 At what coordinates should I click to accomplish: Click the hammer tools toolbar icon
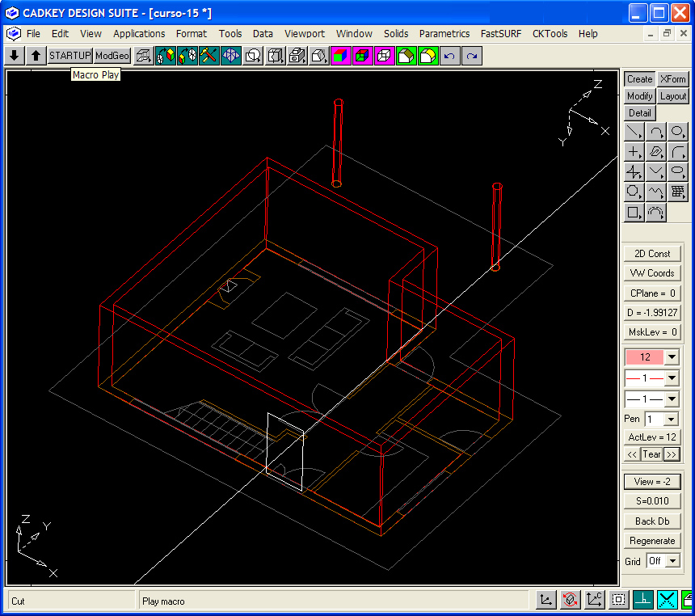[x=208, y=56]
